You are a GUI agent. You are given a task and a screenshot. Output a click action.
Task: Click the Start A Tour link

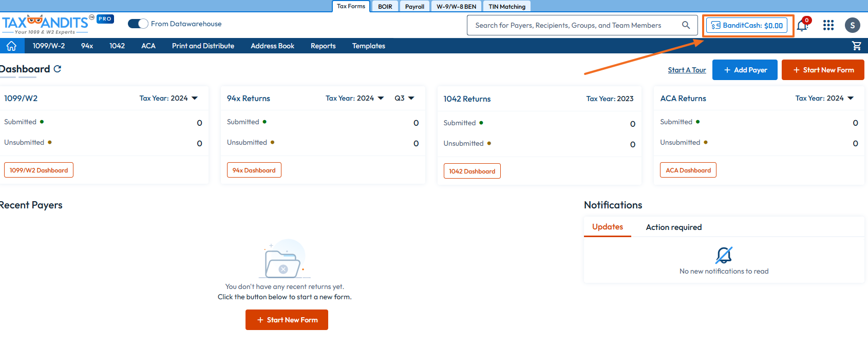click(687, 70)
